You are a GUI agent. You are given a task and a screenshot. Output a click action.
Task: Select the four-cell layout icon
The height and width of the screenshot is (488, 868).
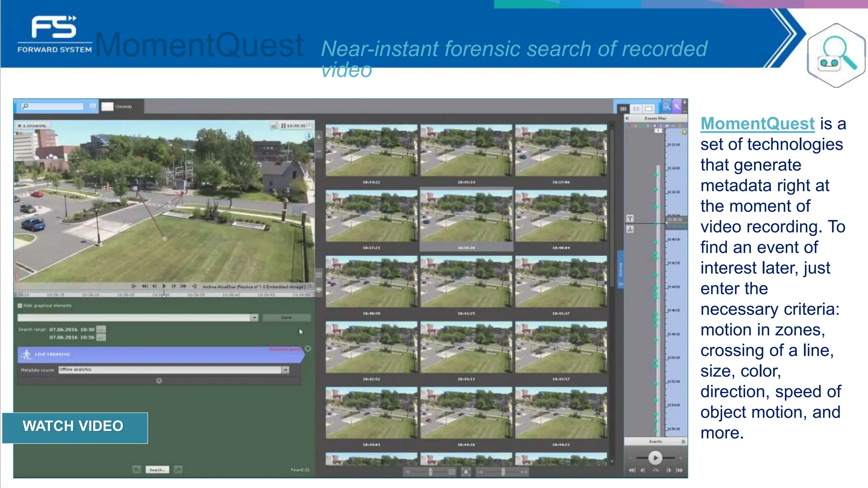(x=636, y=109)
